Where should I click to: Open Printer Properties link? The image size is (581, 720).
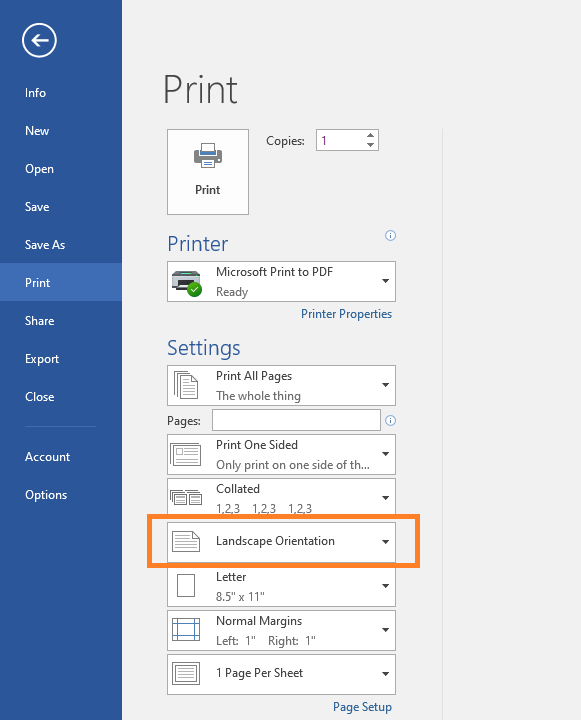[346, 314]
